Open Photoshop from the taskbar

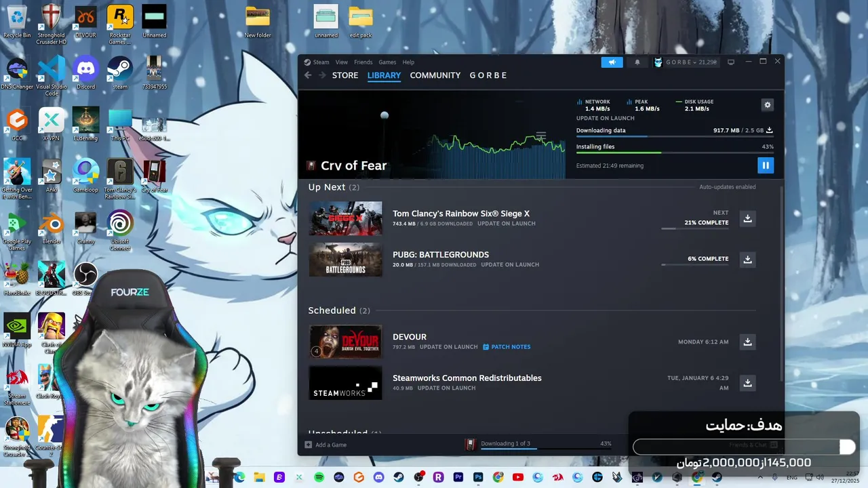pyautogui.click(x=478, y=477)
